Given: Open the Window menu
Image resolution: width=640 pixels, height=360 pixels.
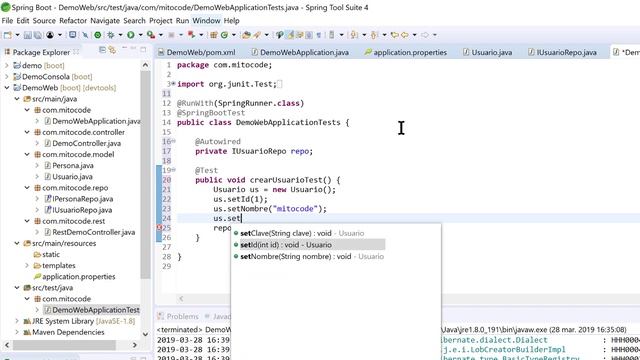Looking at the screenshot, I should pos(206,20).
